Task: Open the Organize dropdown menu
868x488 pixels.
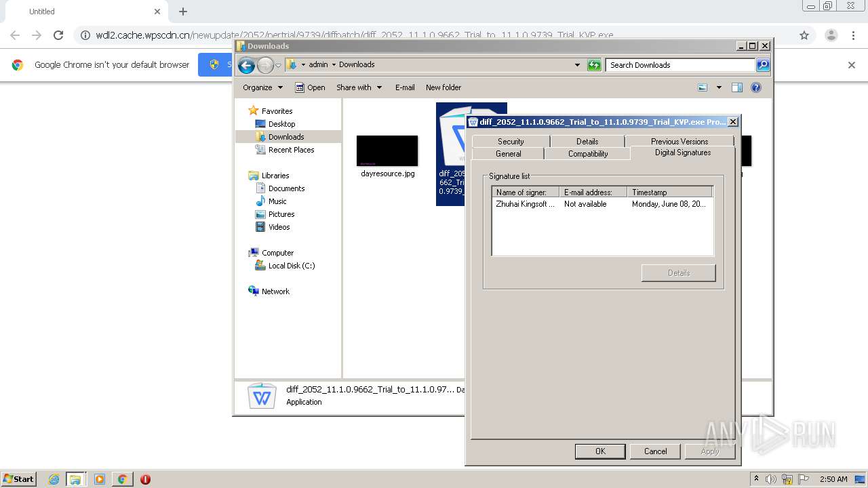Action: [x=263, y=87]
